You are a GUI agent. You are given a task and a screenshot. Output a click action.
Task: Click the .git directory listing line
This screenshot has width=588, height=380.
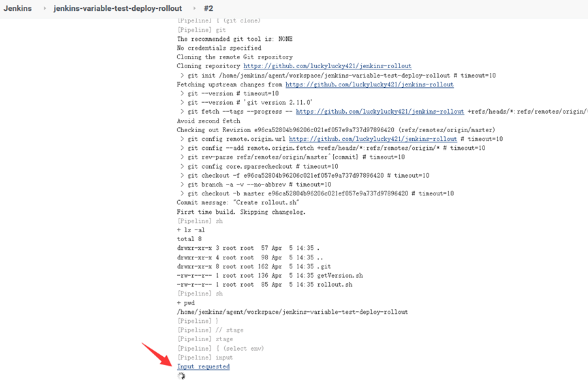click(x=254, y=266)
